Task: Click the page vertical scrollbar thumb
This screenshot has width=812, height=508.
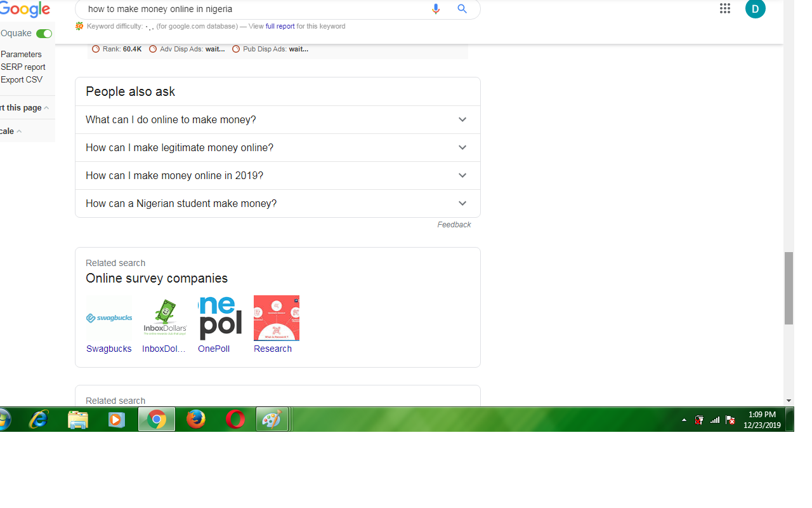Action: [789, 288]
